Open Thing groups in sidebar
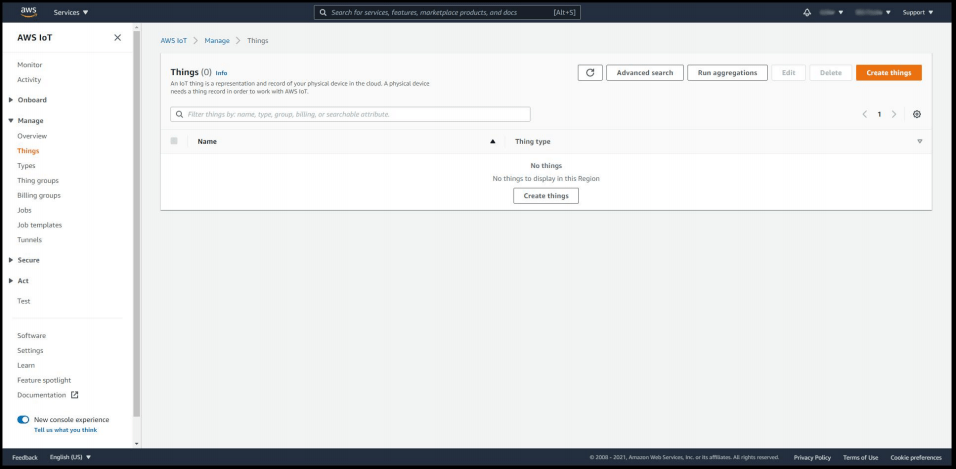 click(x=38, y=181)
